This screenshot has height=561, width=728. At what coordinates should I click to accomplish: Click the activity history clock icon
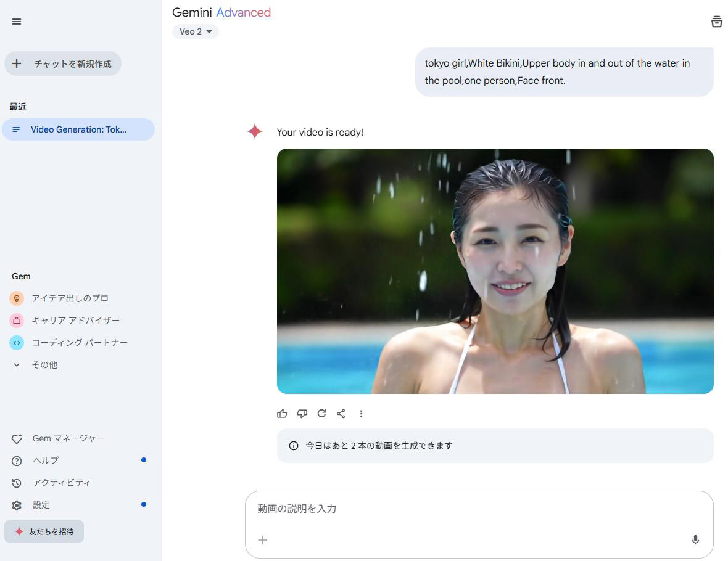click(x=17, y=483)
